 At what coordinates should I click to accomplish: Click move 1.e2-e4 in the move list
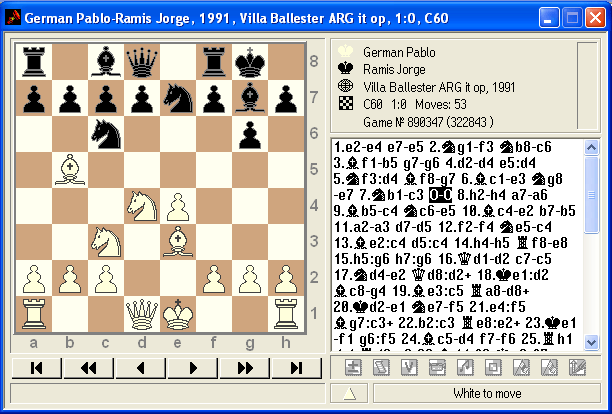click(358, 147)
